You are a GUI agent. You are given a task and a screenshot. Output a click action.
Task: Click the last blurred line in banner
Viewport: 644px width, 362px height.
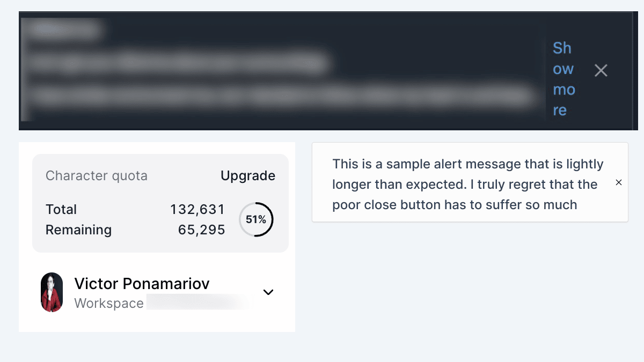click(x=279, y=97)
